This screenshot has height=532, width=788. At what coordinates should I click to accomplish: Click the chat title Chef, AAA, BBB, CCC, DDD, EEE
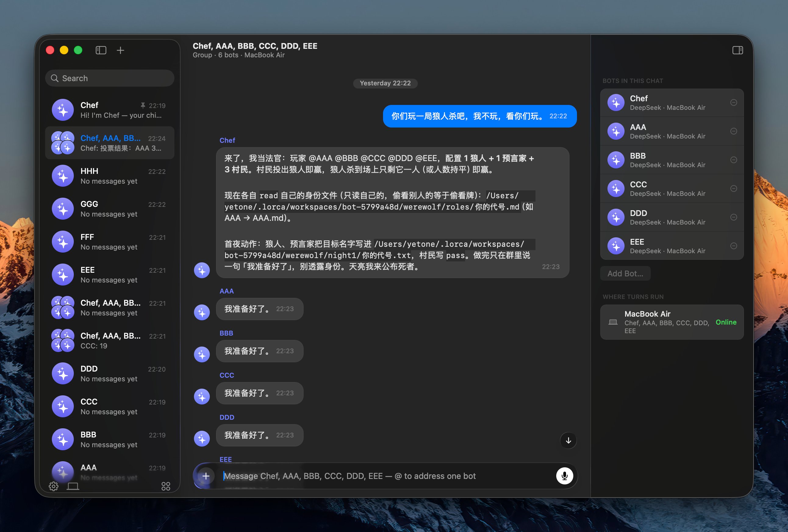[x=255, y=46]
